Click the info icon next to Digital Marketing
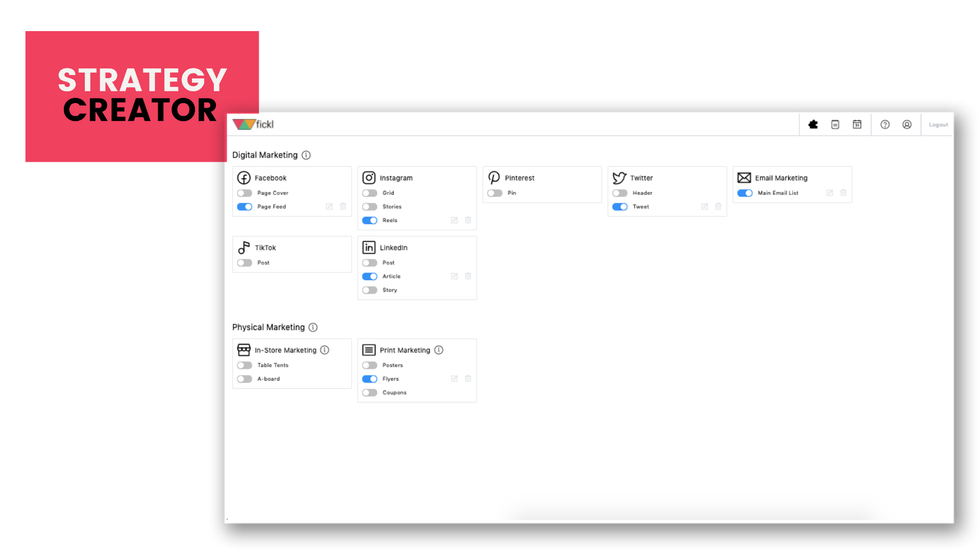Image resolution: width=980 pixels, height=551 pixels. tap(306, 155)
